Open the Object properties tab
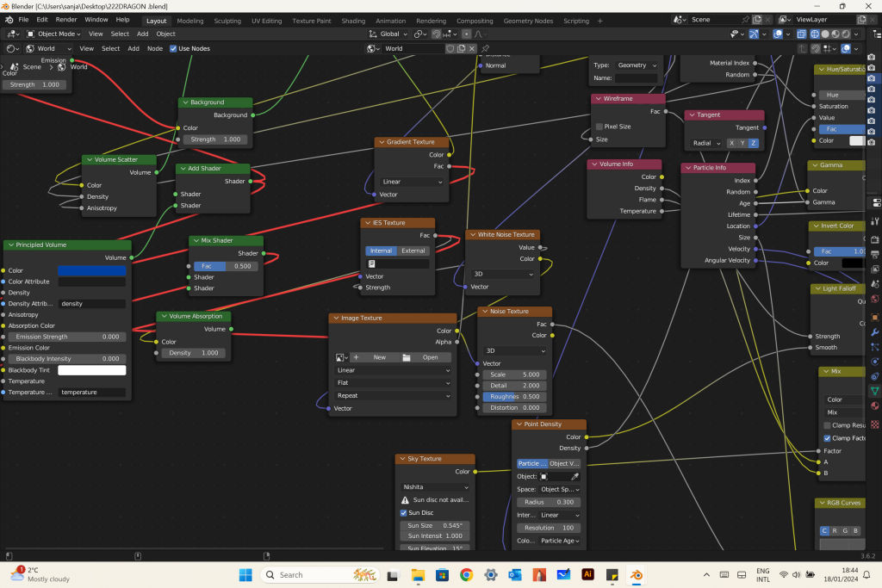Image resolution: width=882 pixels, height=588 pixels. (875, 318)
